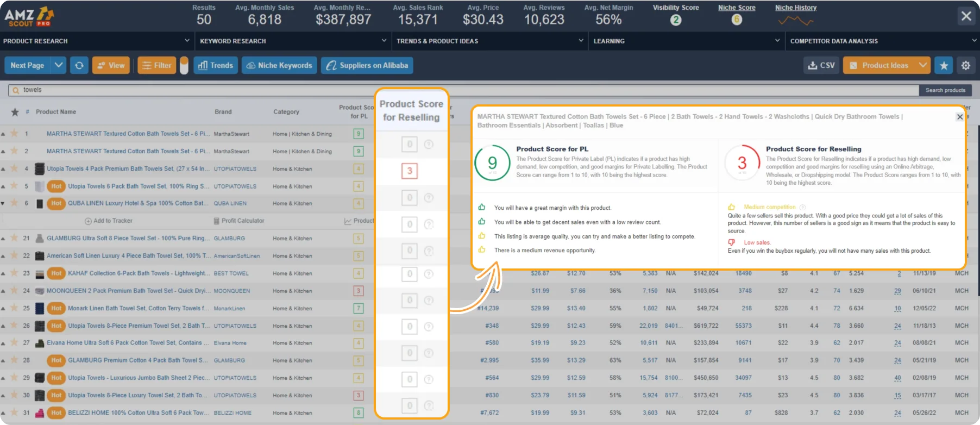Viewport: 980px width, 425px height.
Task: Expand row 25 Monark Linen arrow
Action: 3,309
